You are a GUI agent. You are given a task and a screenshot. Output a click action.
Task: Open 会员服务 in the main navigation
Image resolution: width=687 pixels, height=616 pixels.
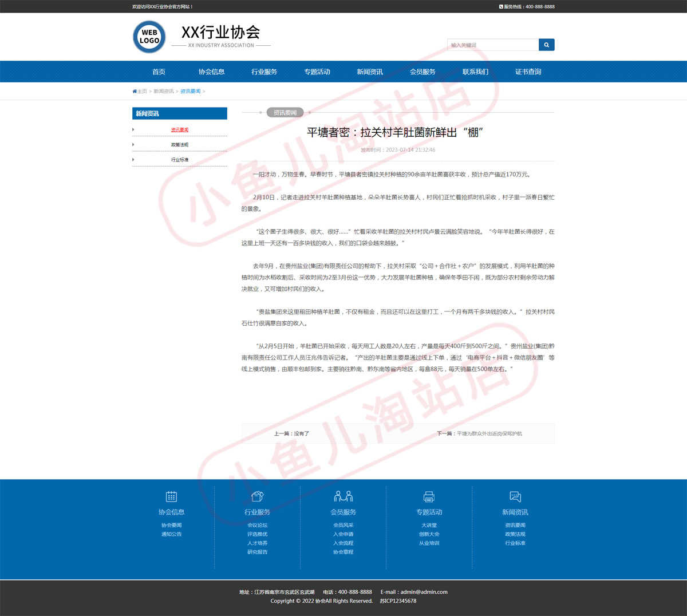tap(423, 72)
